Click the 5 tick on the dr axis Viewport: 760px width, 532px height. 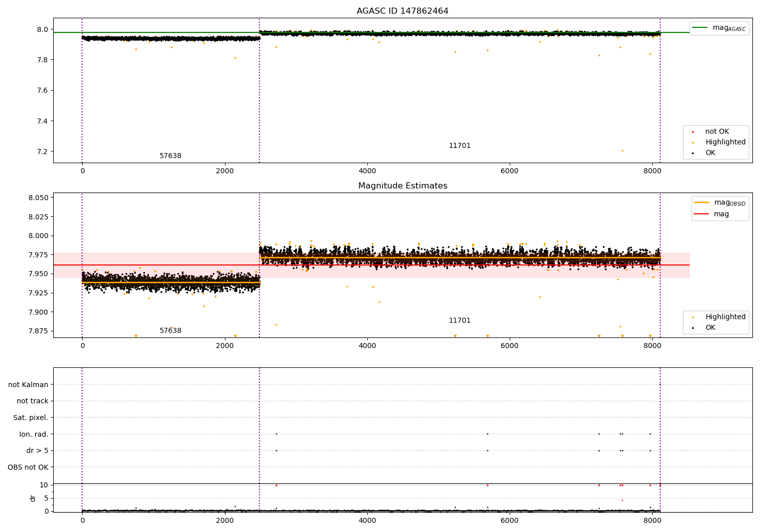click(46, 499)
